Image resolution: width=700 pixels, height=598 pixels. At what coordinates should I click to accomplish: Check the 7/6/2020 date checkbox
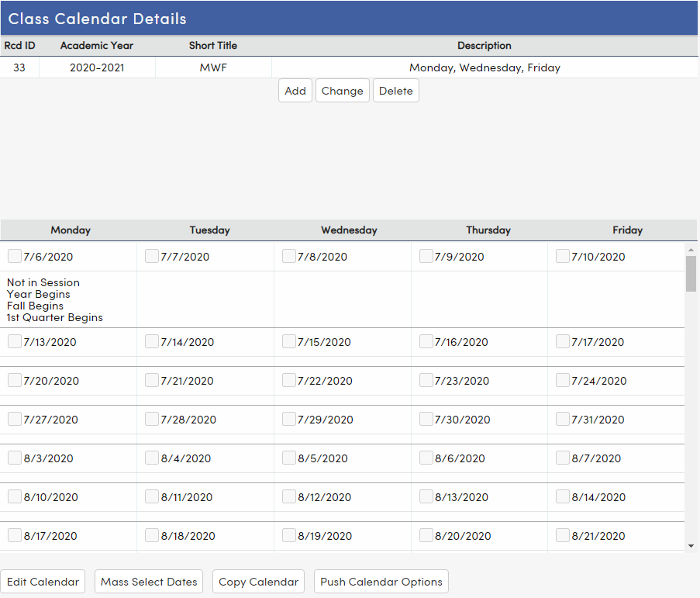pyautogui.click(x=13, y=256)
